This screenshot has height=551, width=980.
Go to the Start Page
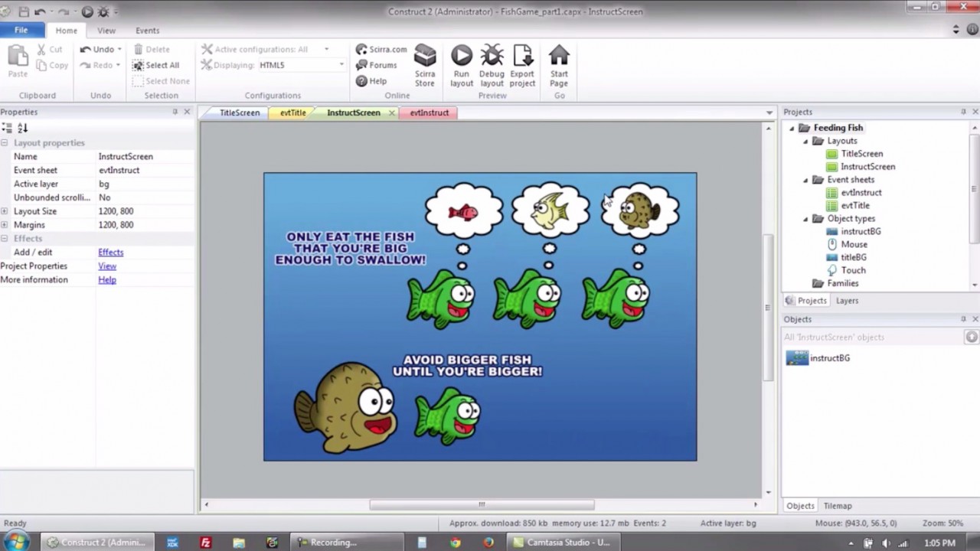click(559, 66)
